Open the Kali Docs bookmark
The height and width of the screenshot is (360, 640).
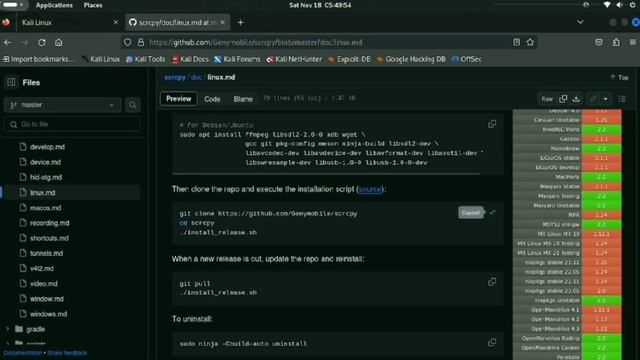[190, 59]
